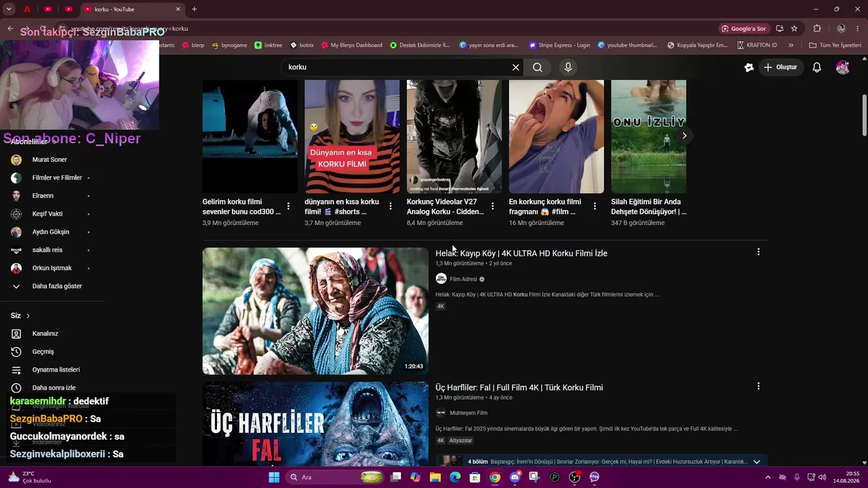Open Discord from the taskbar

point(515,477)
